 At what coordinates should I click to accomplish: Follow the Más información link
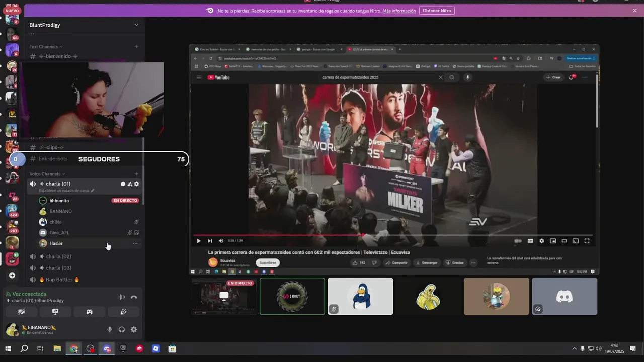[399, 11]
